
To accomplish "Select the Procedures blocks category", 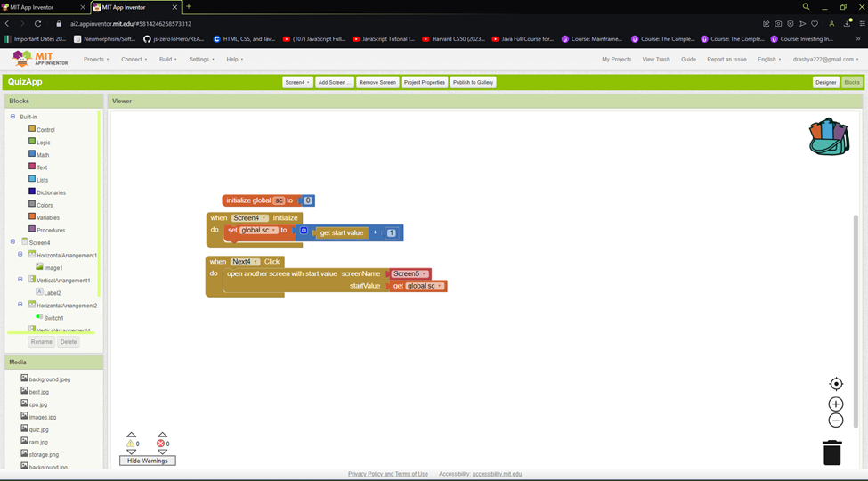I will point(51,230).
